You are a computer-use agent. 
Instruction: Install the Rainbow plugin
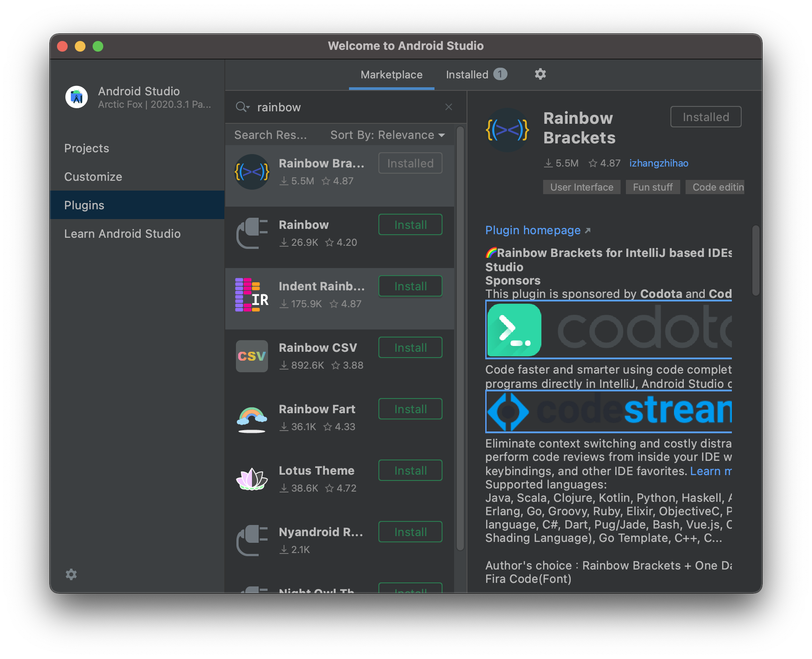coord(410,224)
